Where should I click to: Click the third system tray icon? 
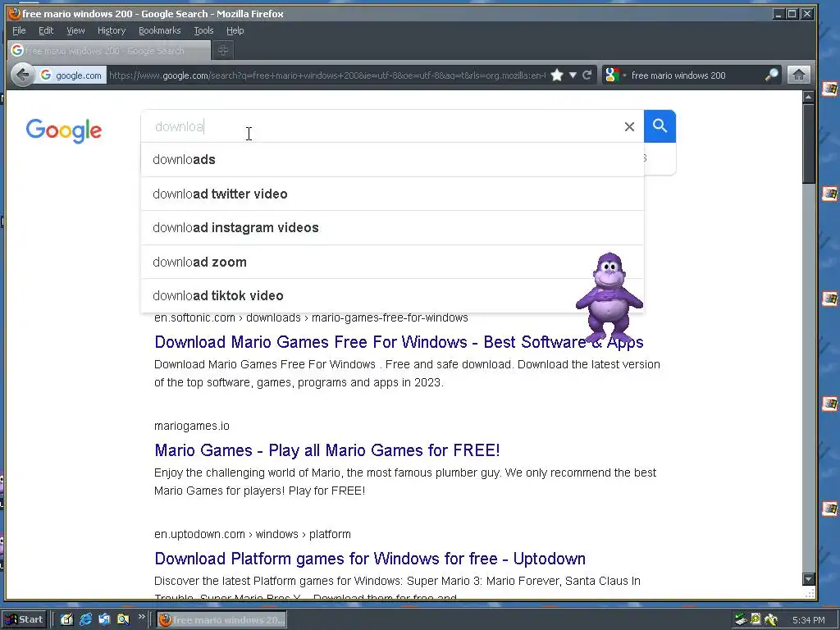tap(771, 620)
